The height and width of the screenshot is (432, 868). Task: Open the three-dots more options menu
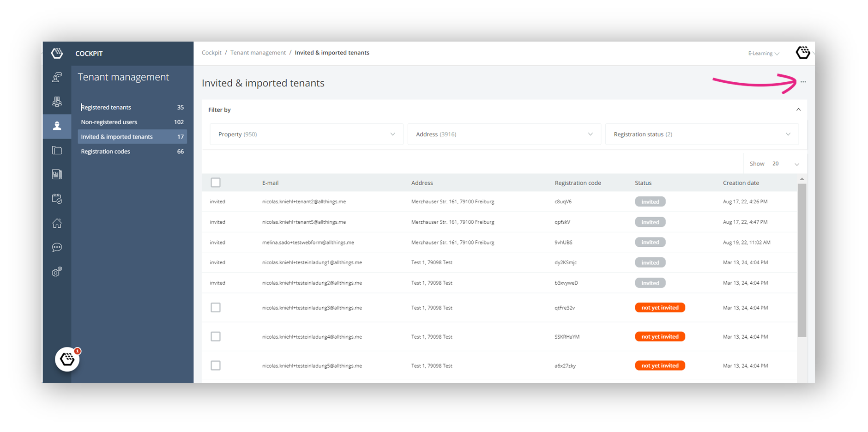803,82
